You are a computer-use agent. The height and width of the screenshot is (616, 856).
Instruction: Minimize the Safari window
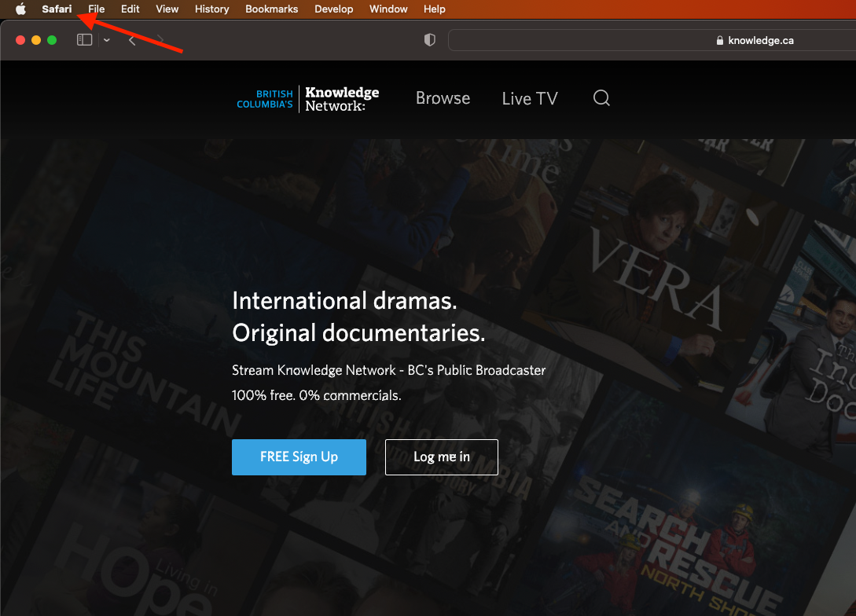(x=36, y=40)
